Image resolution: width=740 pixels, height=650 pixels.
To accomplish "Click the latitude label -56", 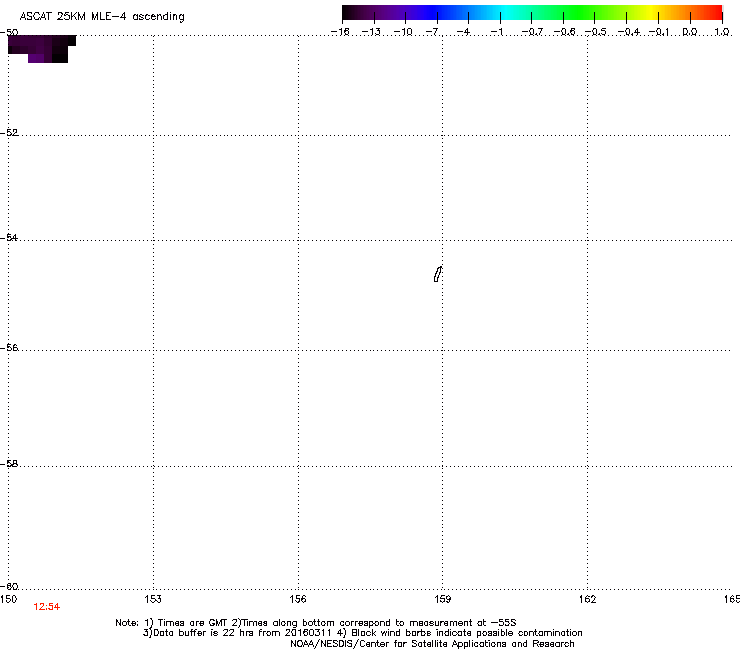I will point(9,347).
